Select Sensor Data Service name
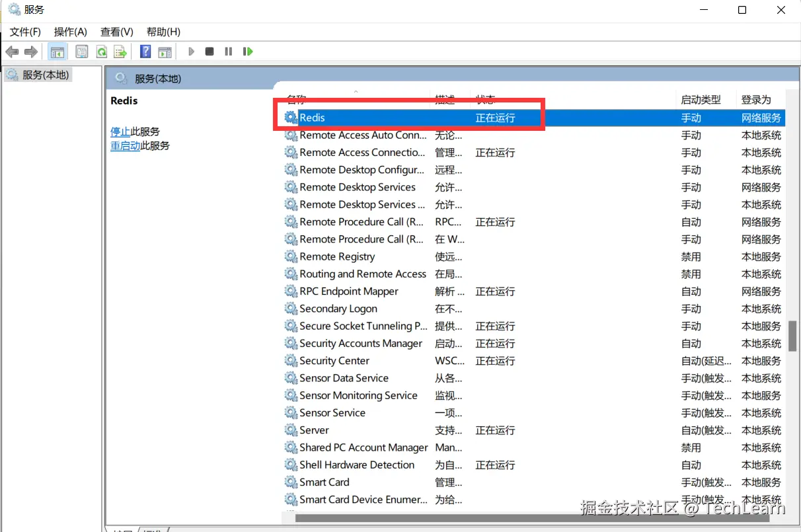The width and height of the screenshot is (801, 532). [344, 378]
